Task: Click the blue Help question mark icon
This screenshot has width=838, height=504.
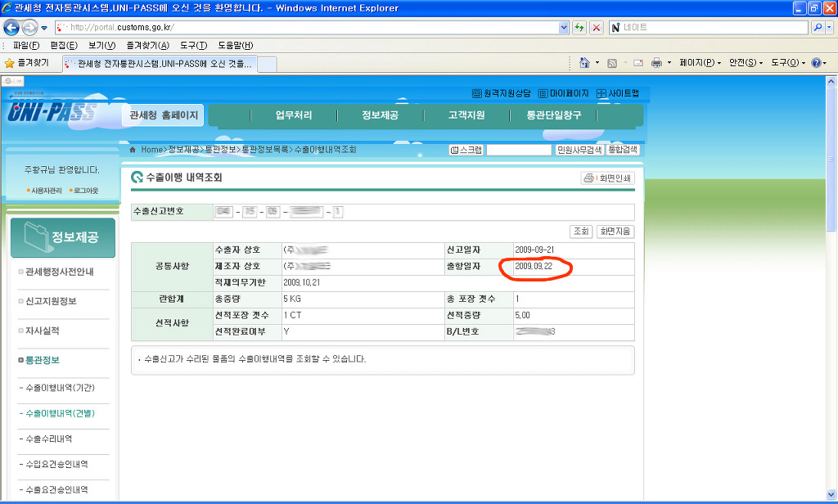Action: pyautogui.click(x=815, y=63)
